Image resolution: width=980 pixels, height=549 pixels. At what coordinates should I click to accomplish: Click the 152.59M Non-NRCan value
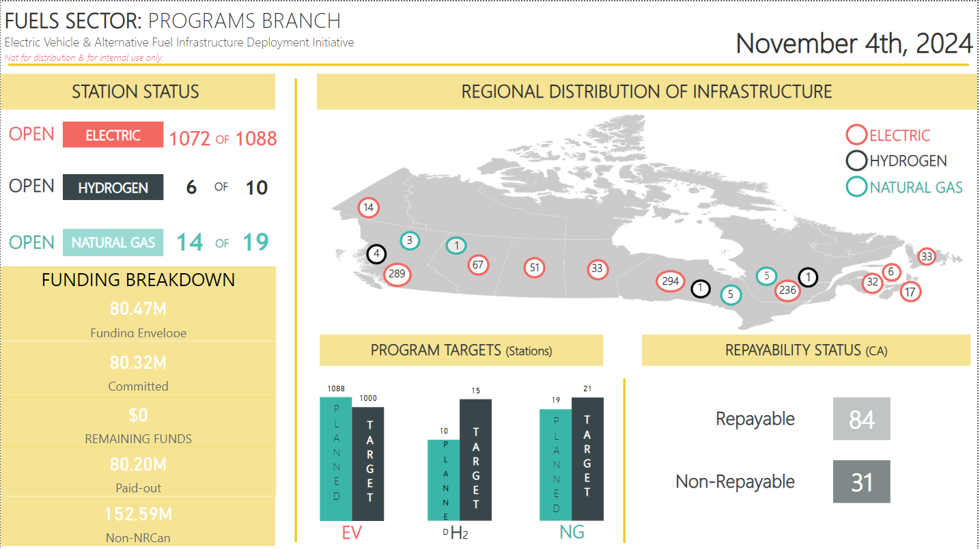(138, 513)
